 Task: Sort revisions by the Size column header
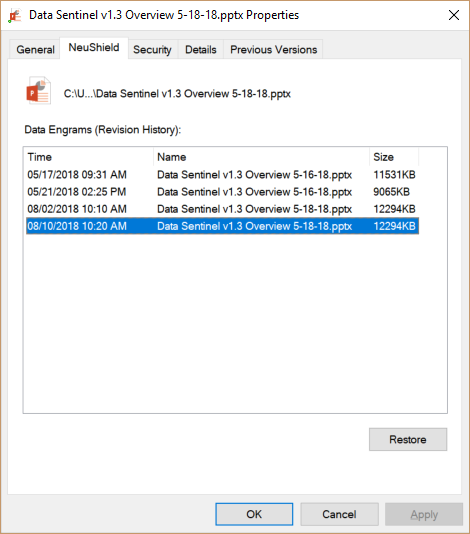(394, 157)
